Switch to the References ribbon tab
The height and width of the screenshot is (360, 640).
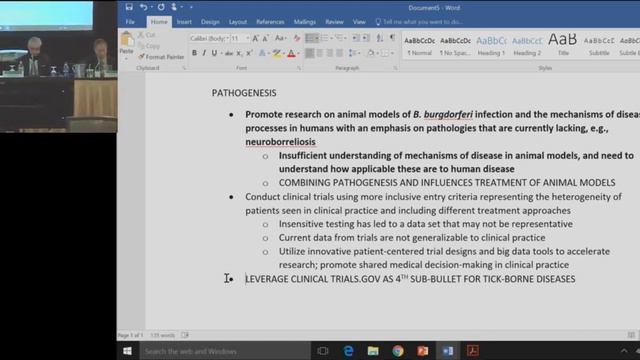(x=270, y=22)
